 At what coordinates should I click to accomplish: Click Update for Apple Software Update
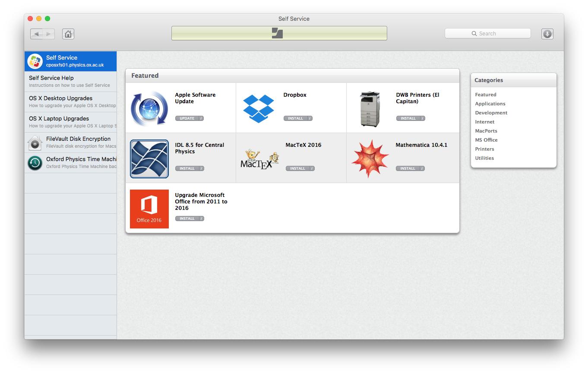pos(187,118)
